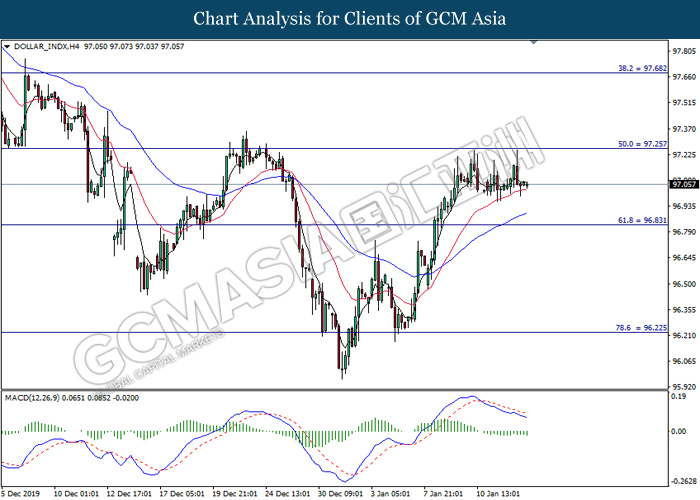Image resolution: width=700 pixels, height=500 pixels.
Task: Click the 96.790 price scale value
Action: (x=684, y=232)
